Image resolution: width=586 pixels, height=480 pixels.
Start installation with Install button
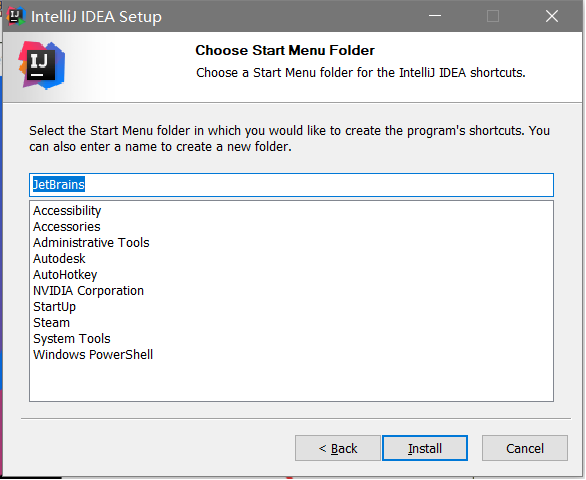(x=425, y=448)
